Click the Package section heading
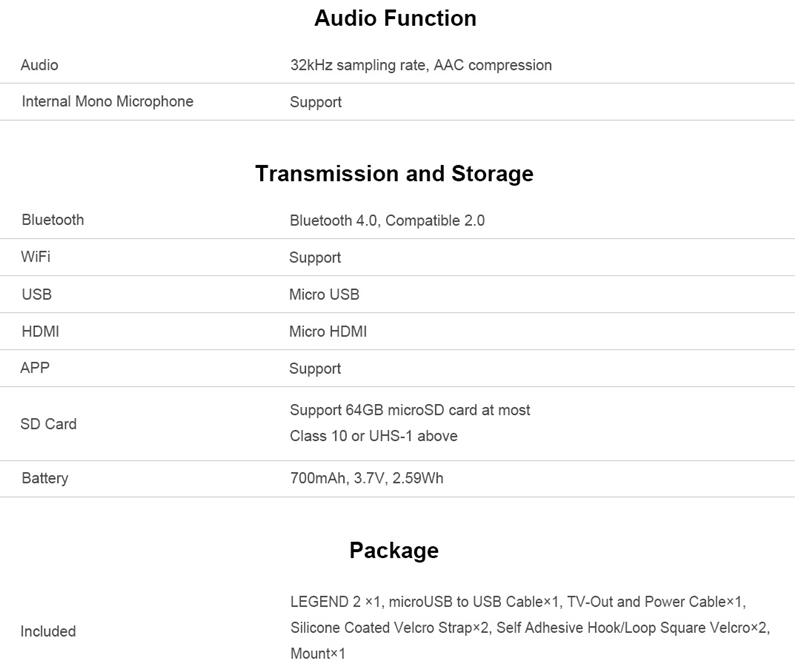 [x=394, y=550]
